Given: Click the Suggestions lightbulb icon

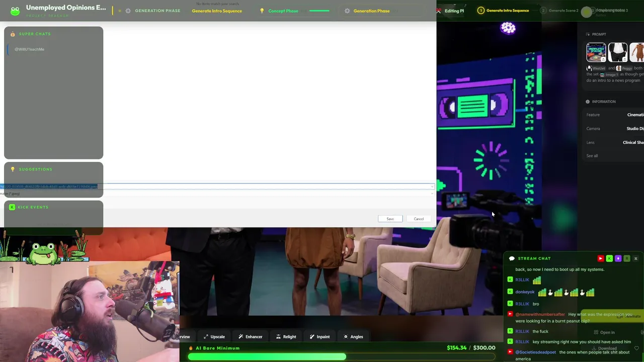Looking at the screenshot, I should [x=13, y=169].
